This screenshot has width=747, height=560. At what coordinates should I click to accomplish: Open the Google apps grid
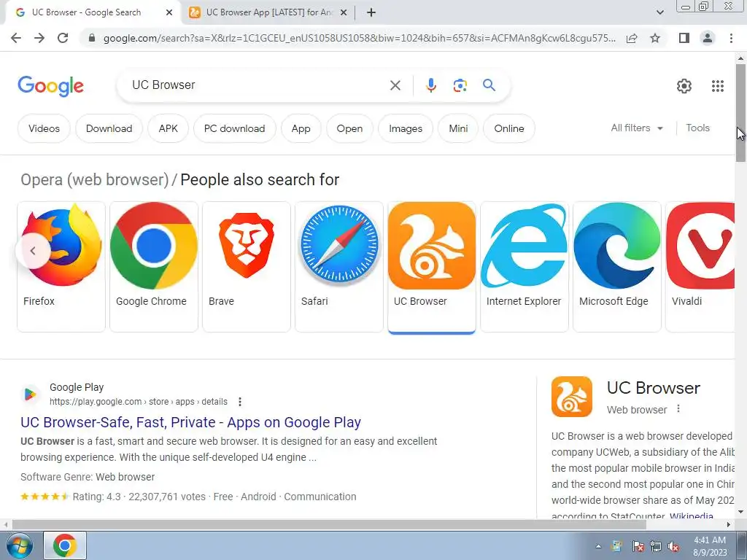[718, 86]
